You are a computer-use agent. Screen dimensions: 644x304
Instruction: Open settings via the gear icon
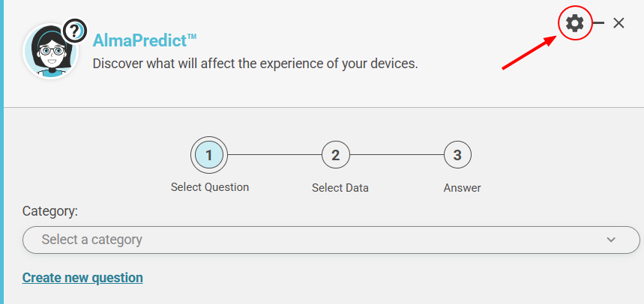pyautogui.click(x=575, y=23)
